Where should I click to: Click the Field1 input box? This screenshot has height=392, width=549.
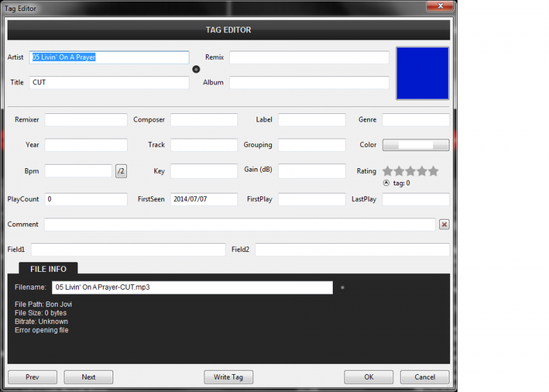pyautogui.click(x=128, y=249)
